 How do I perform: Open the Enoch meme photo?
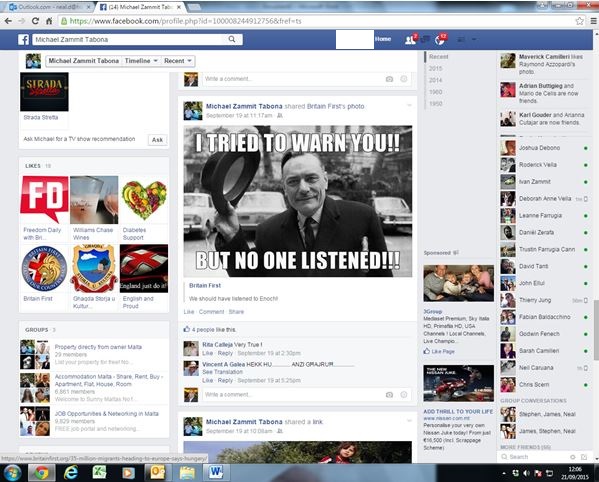[298, 201]
